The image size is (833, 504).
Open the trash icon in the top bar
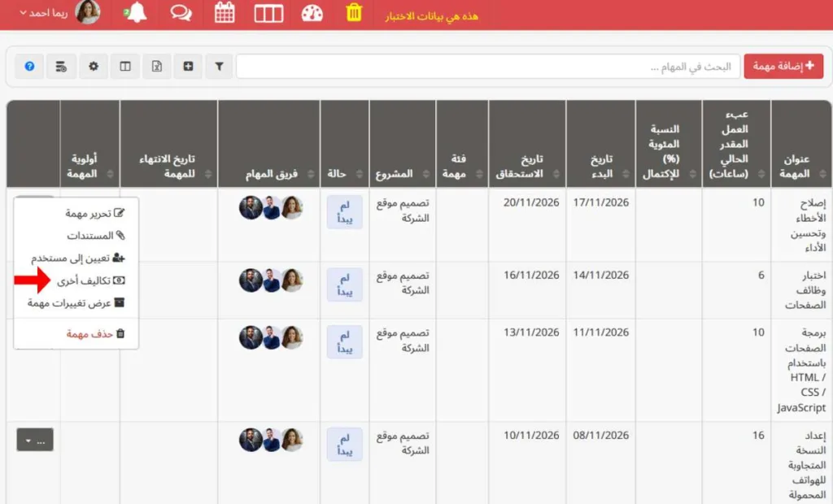[353, 14]
